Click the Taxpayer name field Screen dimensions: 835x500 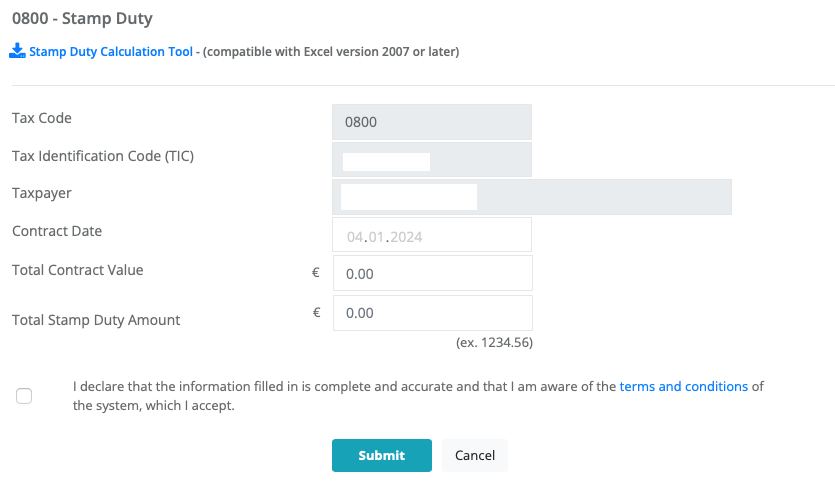[x=531, y=197]
